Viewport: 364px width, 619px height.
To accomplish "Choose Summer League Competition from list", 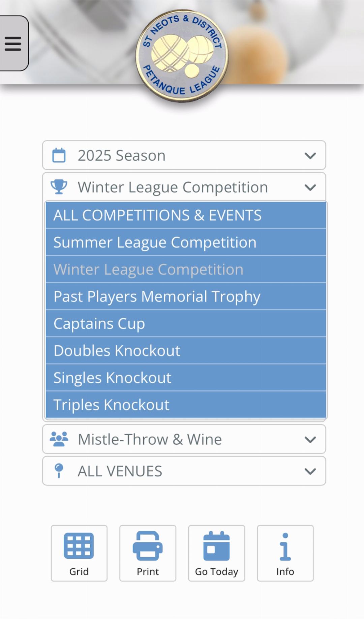I will pos(186,242).
